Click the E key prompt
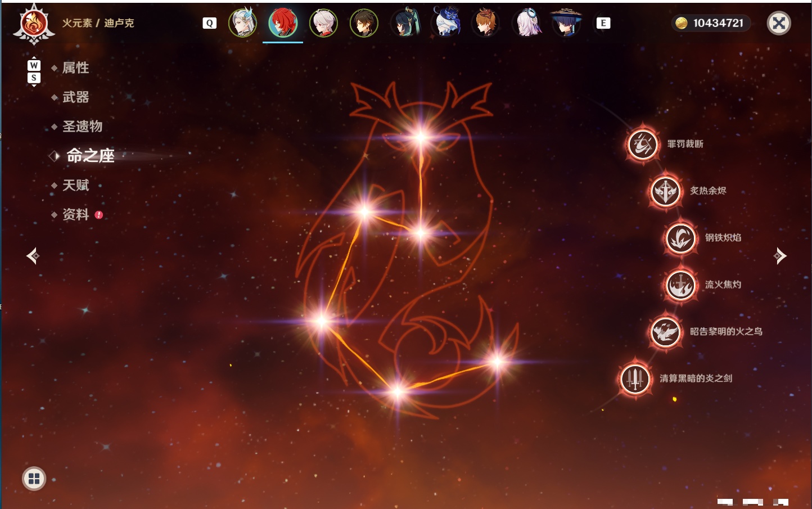812x509 pixels. 603,23
